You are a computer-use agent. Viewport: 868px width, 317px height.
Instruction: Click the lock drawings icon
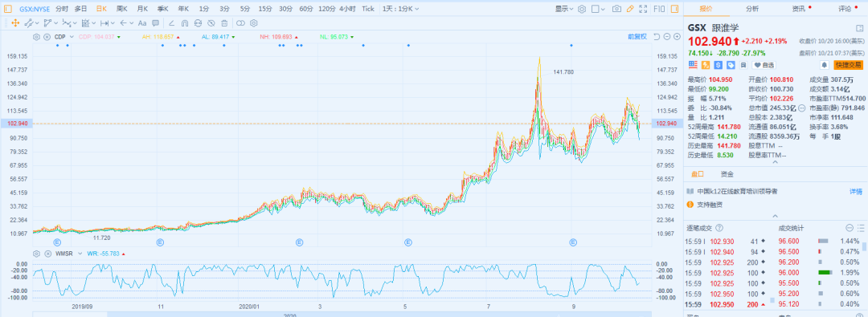(x=199, y=23)
